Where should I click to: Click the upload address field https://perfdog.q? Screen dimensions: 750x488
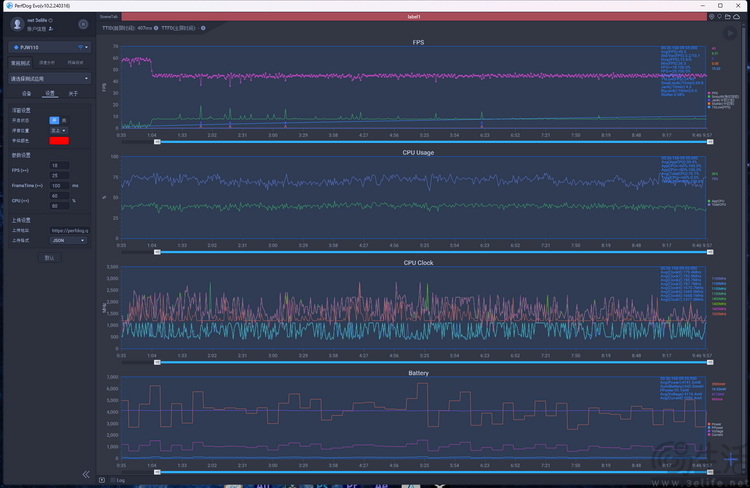click(69, 230)
